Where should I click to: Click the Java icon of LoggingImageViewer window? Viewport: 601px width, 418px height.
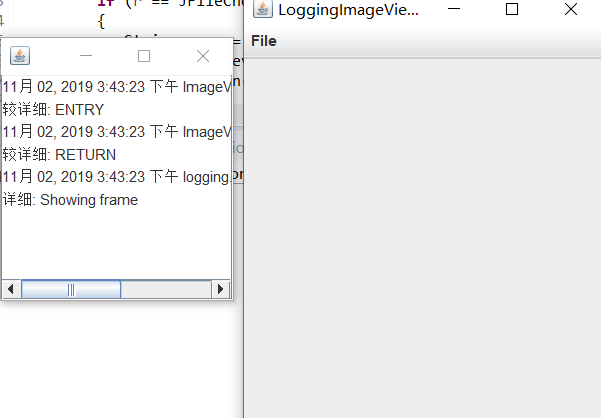tap(263, 9)
